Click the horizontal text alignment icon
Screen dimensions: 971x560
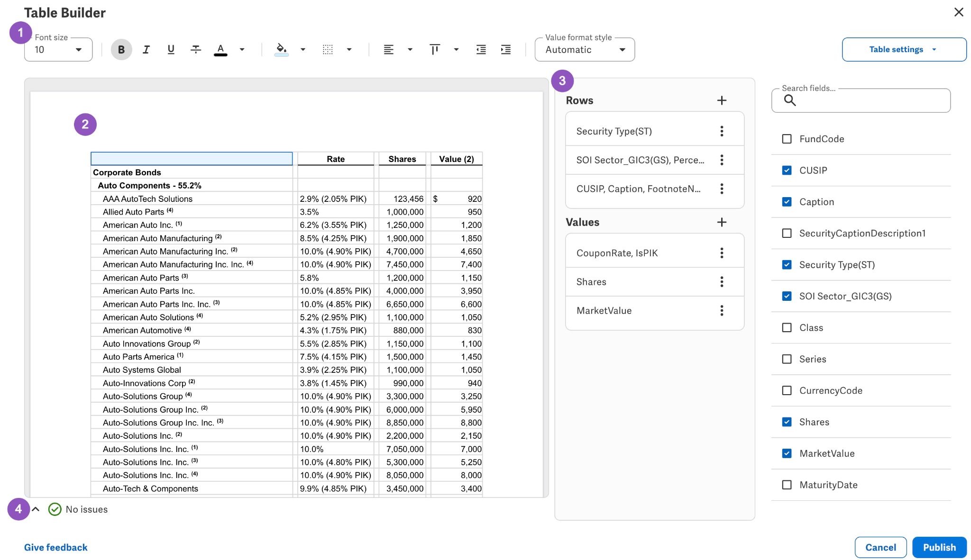389,49
